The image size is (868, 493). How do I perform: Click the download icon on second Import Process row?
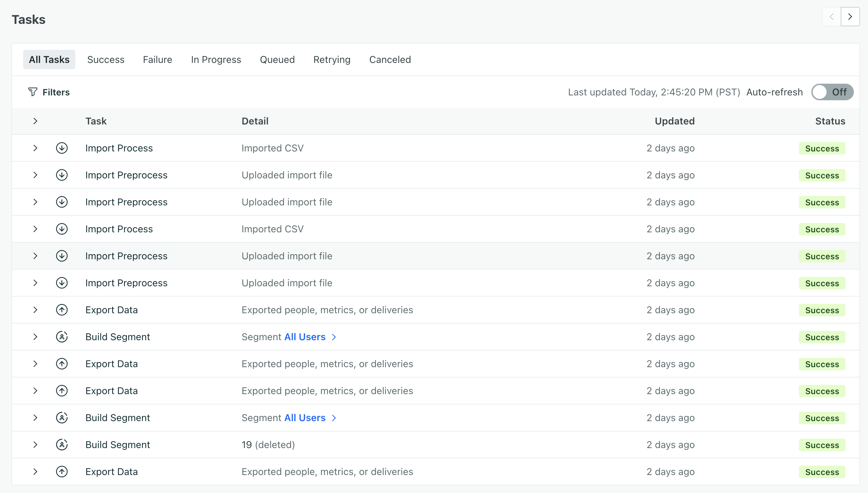pos(62,229)
